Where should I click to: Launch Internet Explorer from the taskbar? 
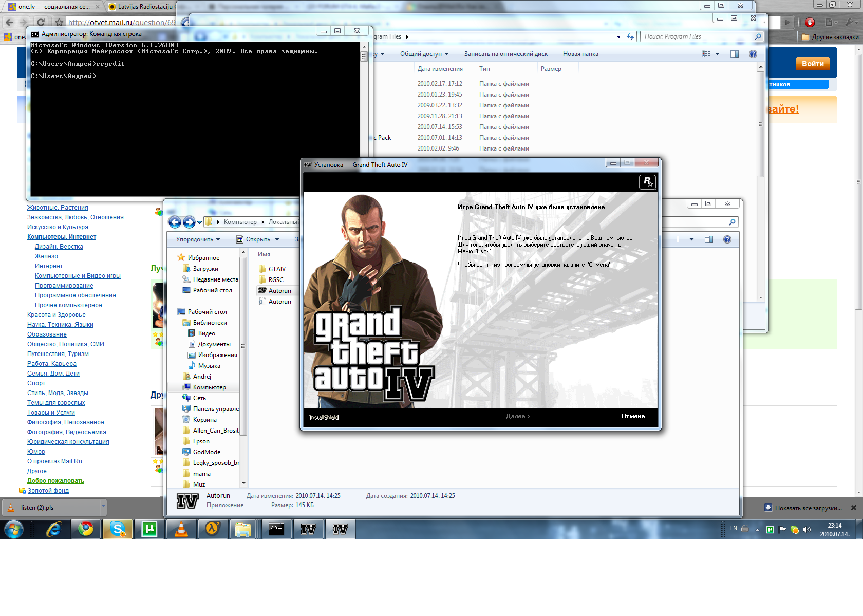click(x=54, y=529)
